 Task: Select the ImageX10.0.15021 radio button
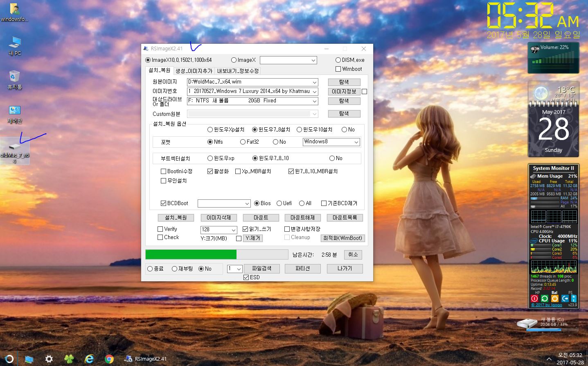(148, 60)
